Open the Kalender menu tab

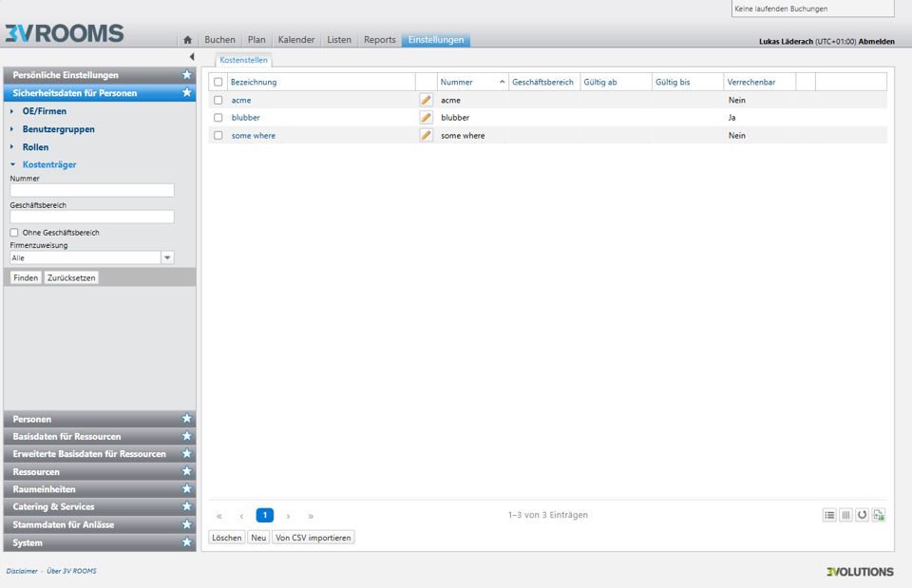296,40
